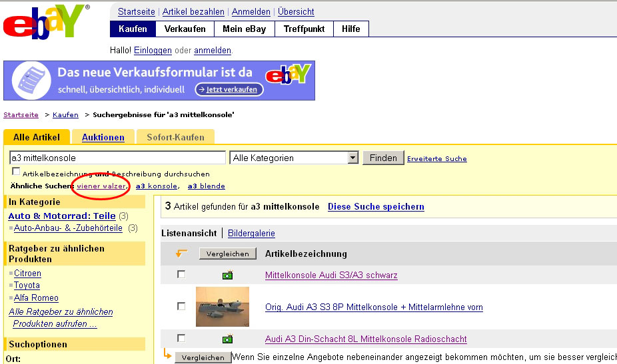Click the Audi A3 Mittelkonsole product thumbnail
This screenshot has height=364, width=617.
(x=223, y=307)
